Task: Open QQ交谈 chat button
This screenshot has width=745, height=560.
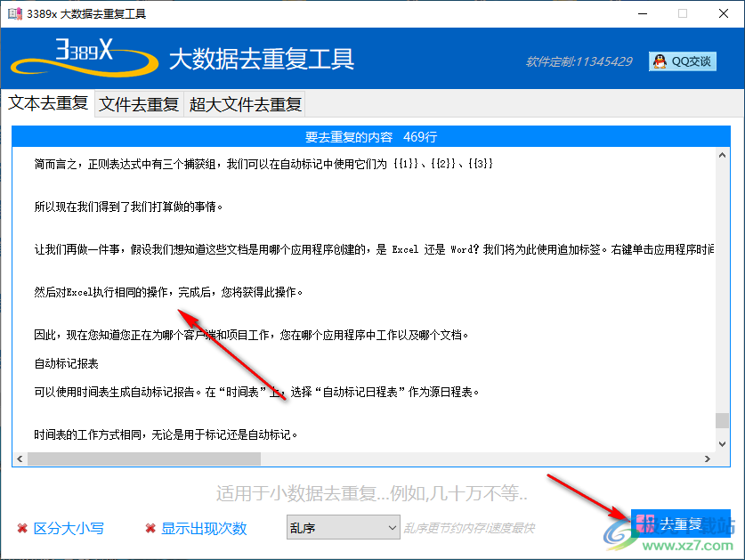Action: (683, 61)
